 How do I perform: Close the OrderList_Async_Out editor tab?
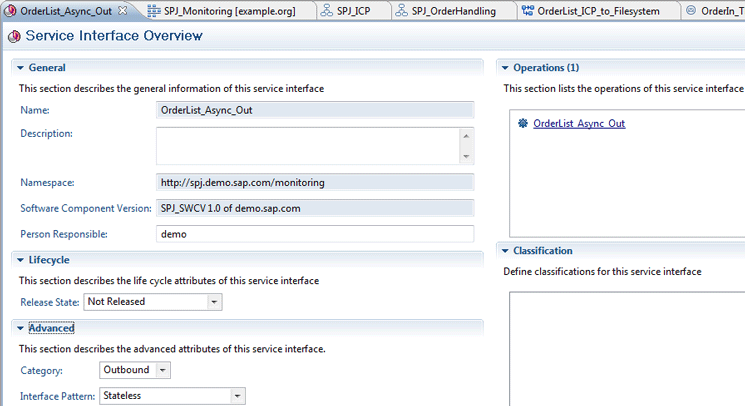point(122,11)
